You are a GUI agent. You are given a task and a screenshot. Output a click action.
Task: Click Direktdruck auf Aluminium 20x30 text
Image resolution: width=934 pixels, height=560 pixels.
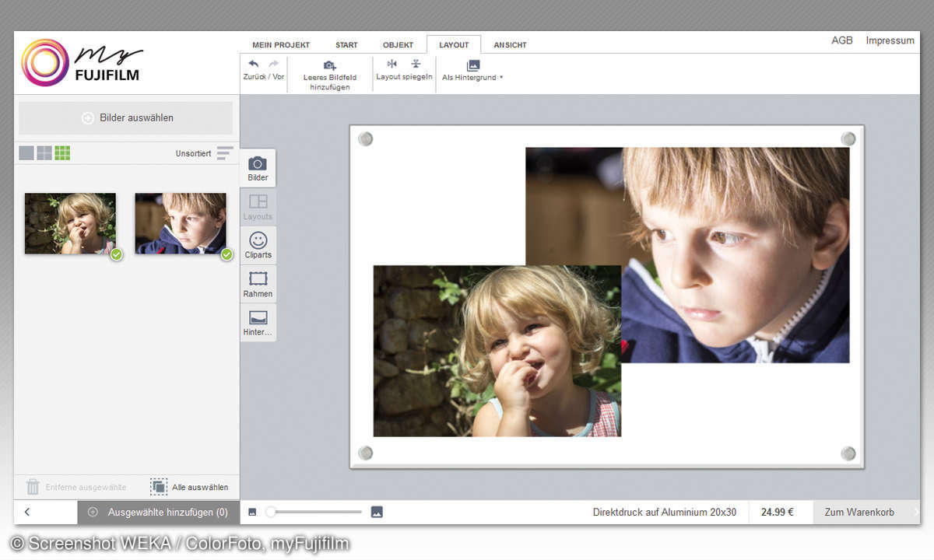665,512
